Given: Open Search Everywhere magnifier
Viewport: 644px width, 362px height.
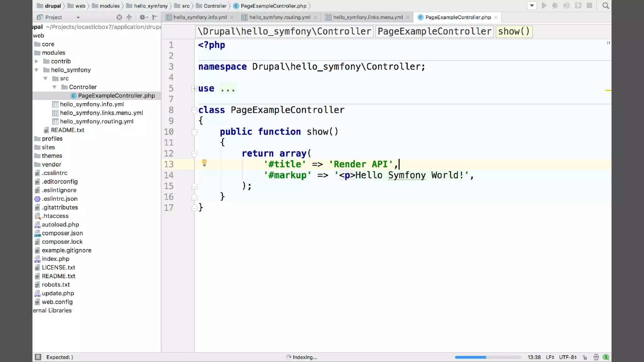Looking at the screenshot, I should coord(605,6).
